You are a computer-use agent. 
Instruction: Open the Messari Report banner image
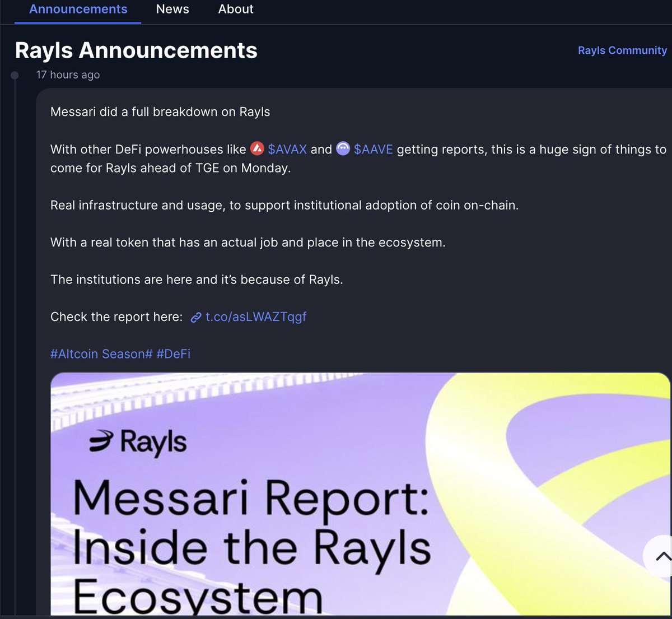pos(360,494)
